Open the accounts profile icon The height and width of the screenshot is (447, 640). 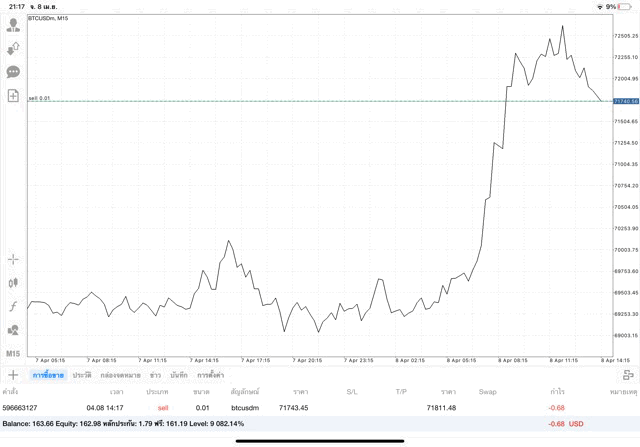click(13, 25)
